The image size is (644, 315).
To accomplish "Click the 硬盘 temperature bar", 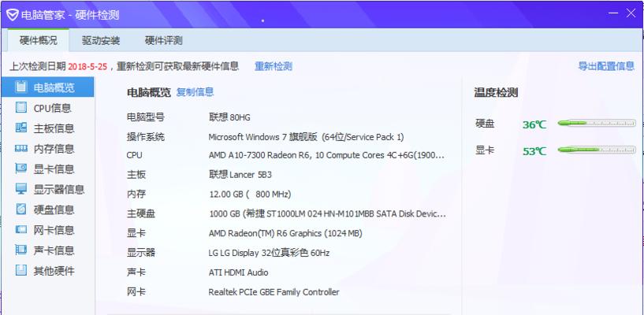I will [597, 123].
